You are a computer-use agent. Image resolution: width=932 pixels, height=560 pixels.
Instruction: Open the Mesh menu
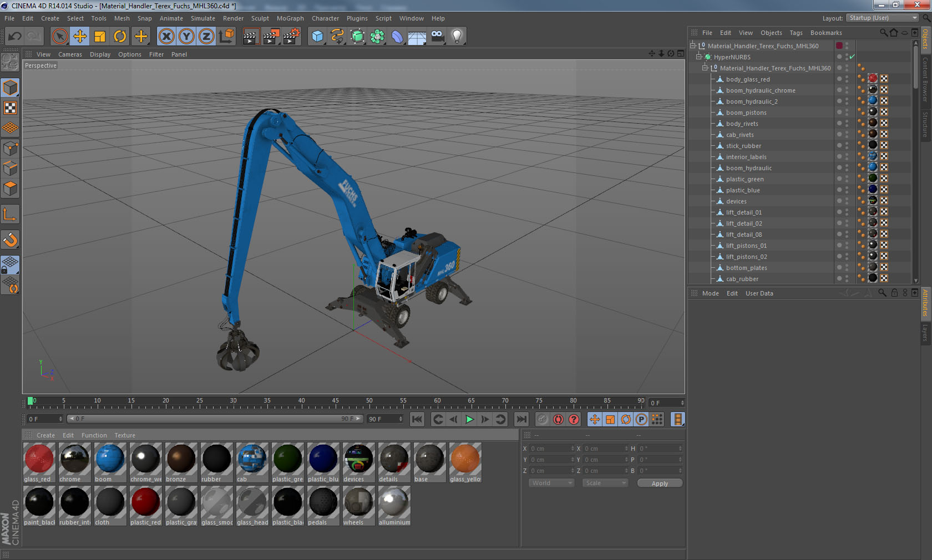(122, 18)
